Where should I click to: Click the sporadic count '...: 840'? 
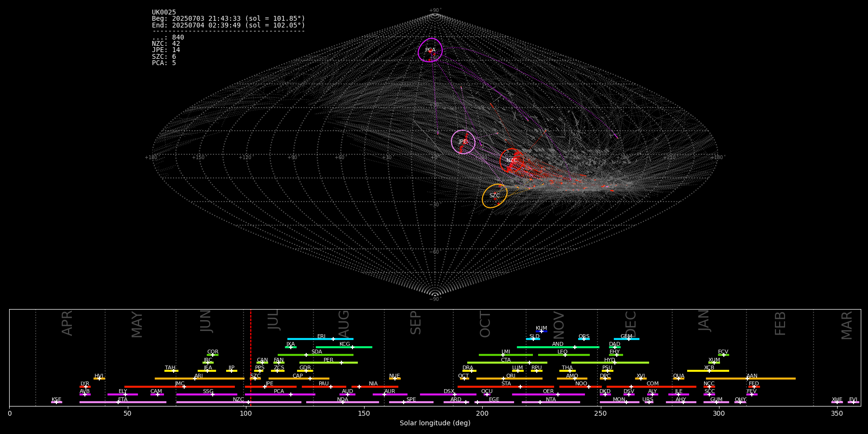[x=168, y=38]
